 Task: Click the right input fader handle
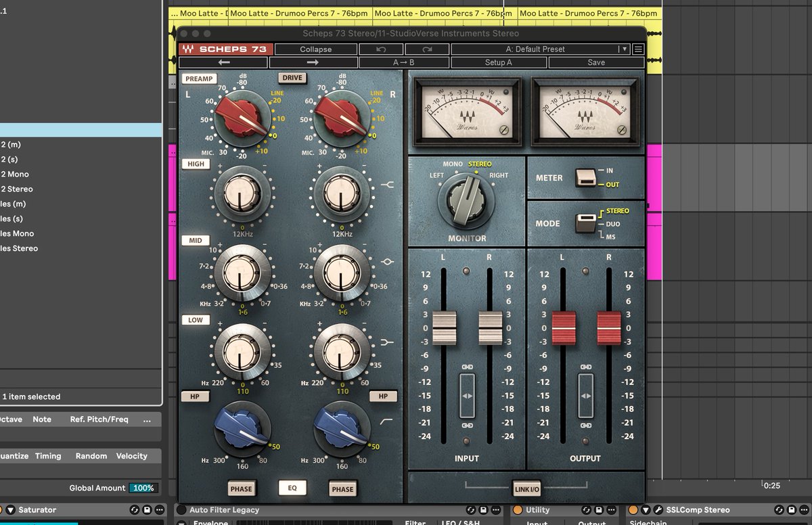(x=491, y=328)
